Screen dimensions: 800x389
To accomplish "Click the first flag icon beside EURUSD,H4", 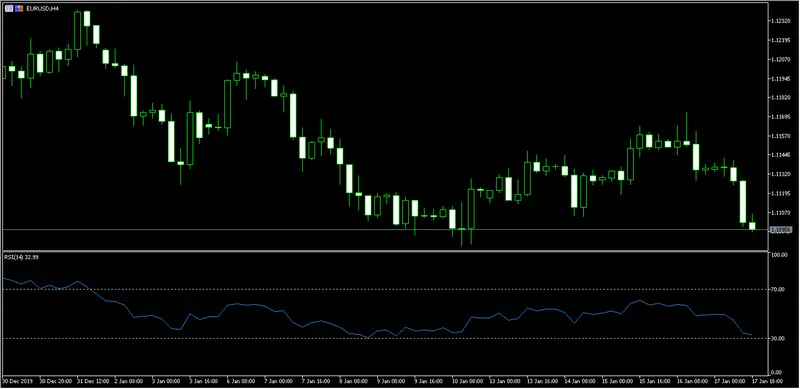I will 9,9.
